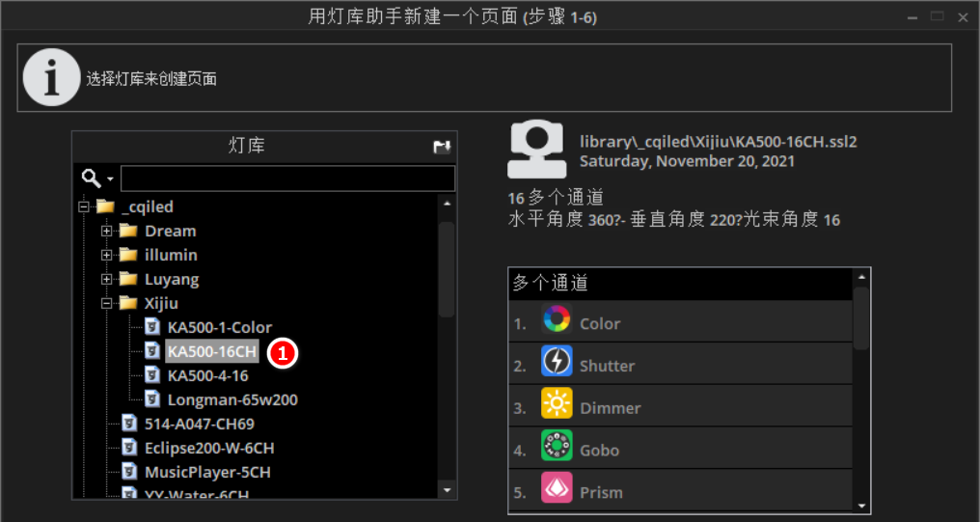Viewport: 980px width, 522px height.
Task: Expand the Dream folder
Action: pyautogui.click(x=108, y=231)
